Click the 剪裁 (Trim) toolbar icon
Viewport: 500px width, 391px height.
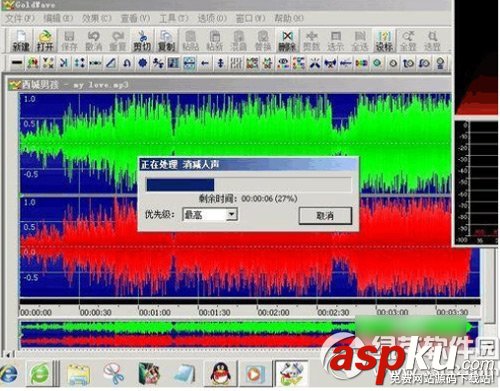[x=311, y=41]
